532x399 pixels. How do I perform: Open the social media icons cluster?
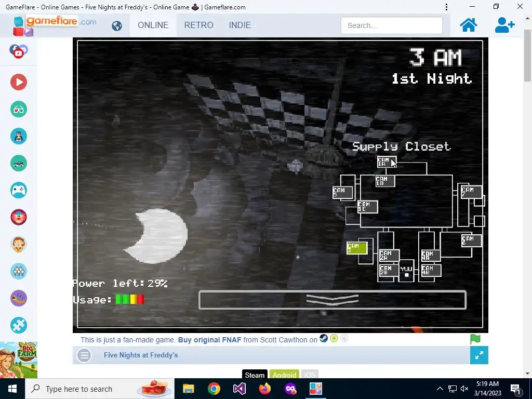[19, 51]
